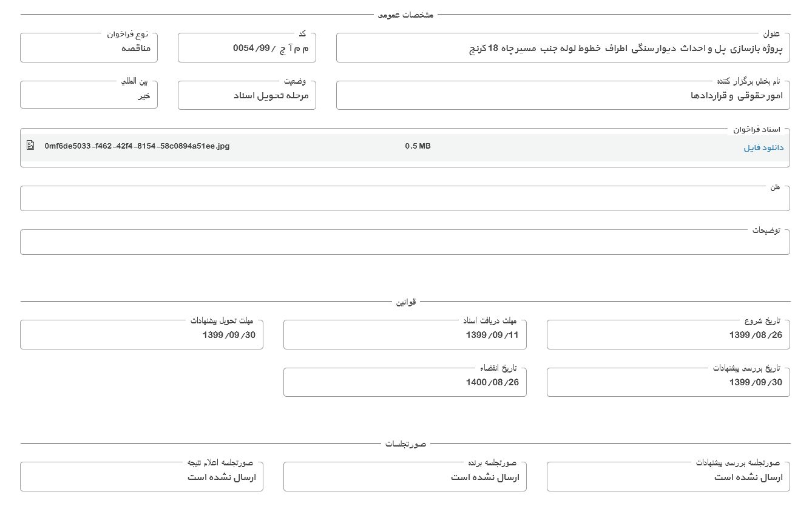This screenshot has height=523, width=812.
Task: Click the نام بخش برگزار کننده field
Action: (563, 95)
